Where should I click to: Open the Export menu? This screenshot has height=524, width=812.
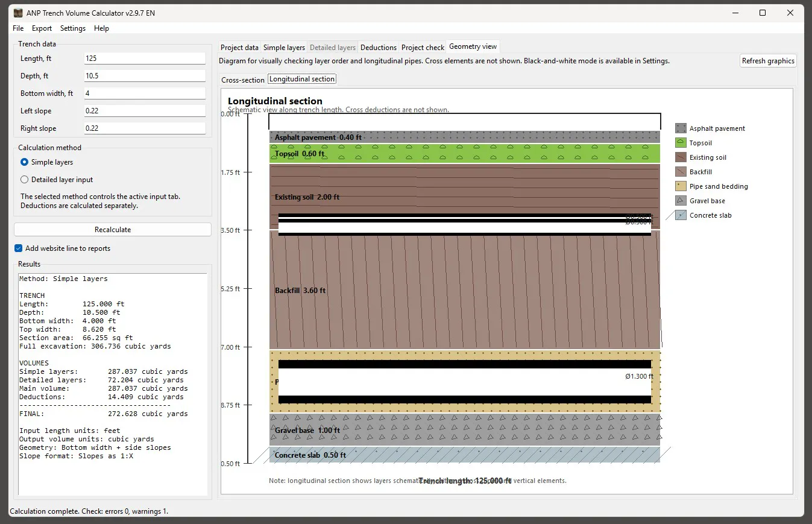click(x=42, y=28)
